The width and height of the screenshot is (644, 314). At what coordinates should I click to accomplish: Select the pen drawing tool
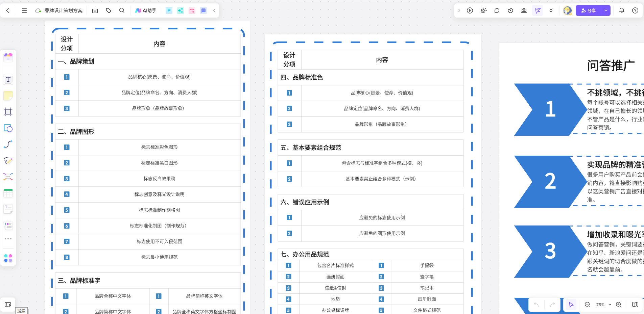pyautogui.click(x=8, y=160)
